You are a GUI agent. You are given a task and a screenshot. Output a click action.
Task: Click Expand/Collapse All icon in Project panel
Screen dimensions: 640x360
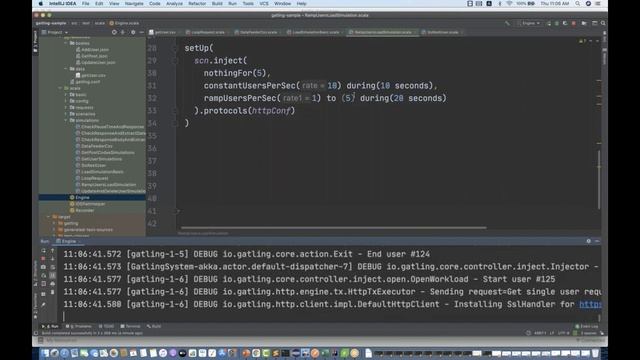tap(123, 32)
